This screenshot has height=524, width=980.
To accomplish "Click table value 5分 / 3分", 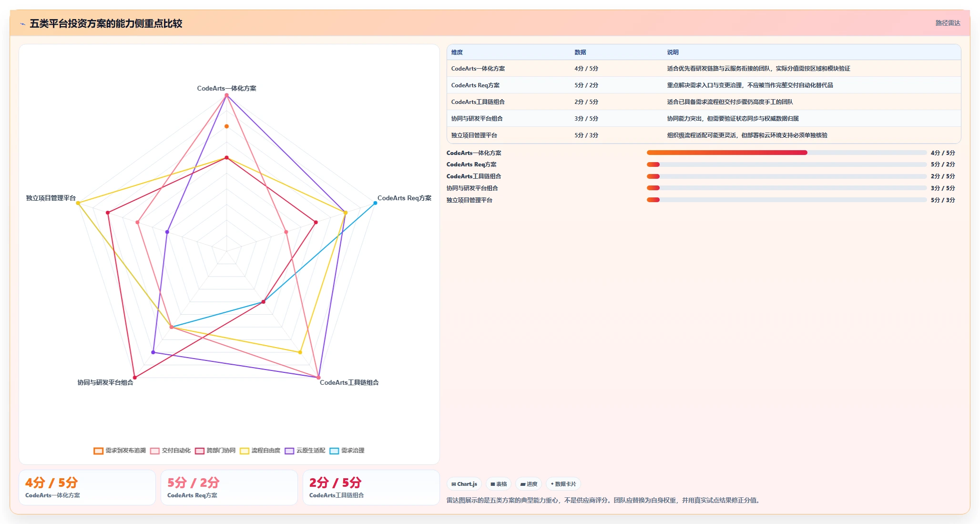I will 586,135.
